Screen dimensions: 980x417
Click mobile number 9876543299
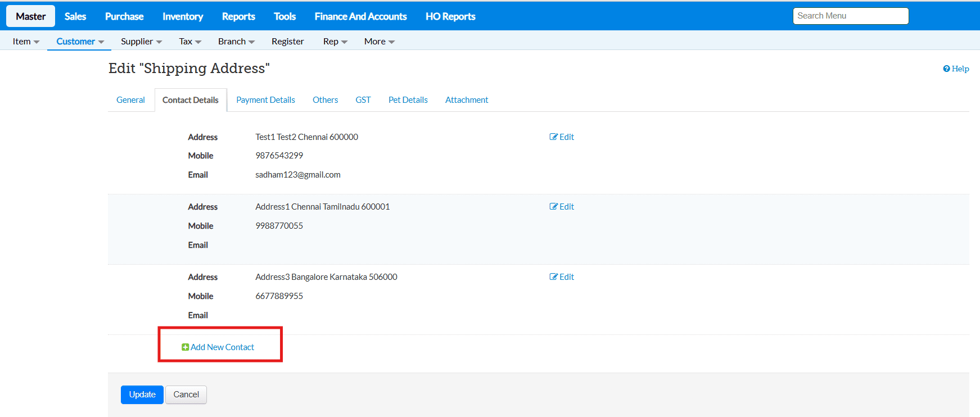pos(279,156)
